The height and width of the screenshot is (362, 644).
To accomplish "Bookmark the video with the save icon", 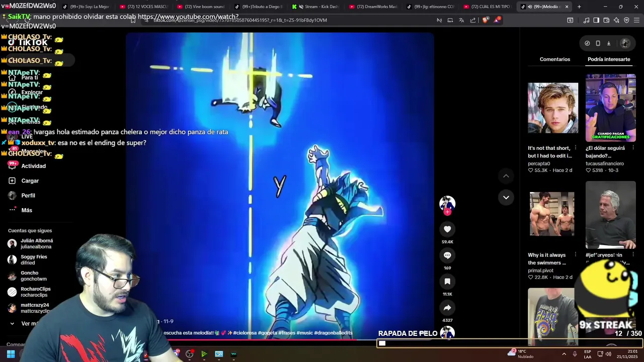I will point(447,282).
